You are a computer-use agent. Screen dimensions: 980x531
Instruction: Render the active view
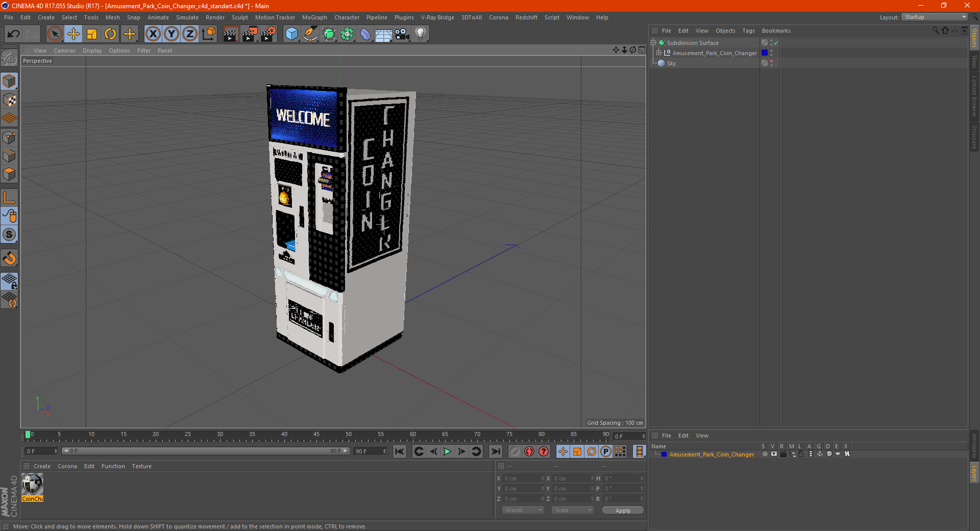click(x=231, y=34)
